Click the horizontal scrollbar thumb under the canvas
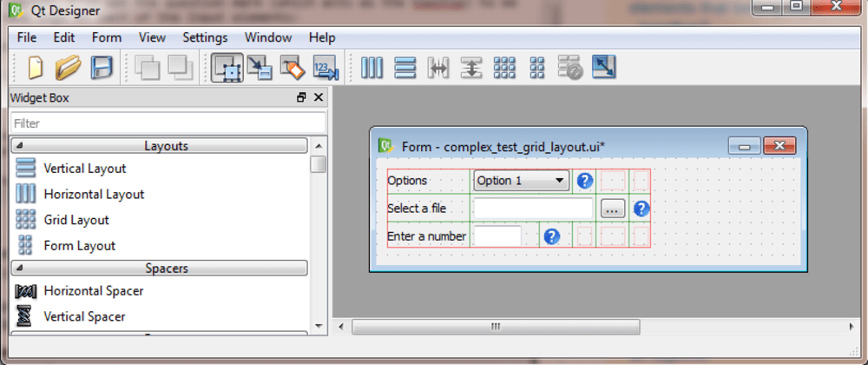 click(496, 327)
